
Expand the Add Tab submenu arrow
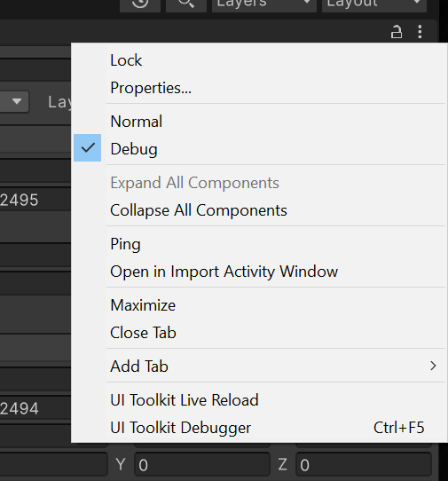point(433,366)
